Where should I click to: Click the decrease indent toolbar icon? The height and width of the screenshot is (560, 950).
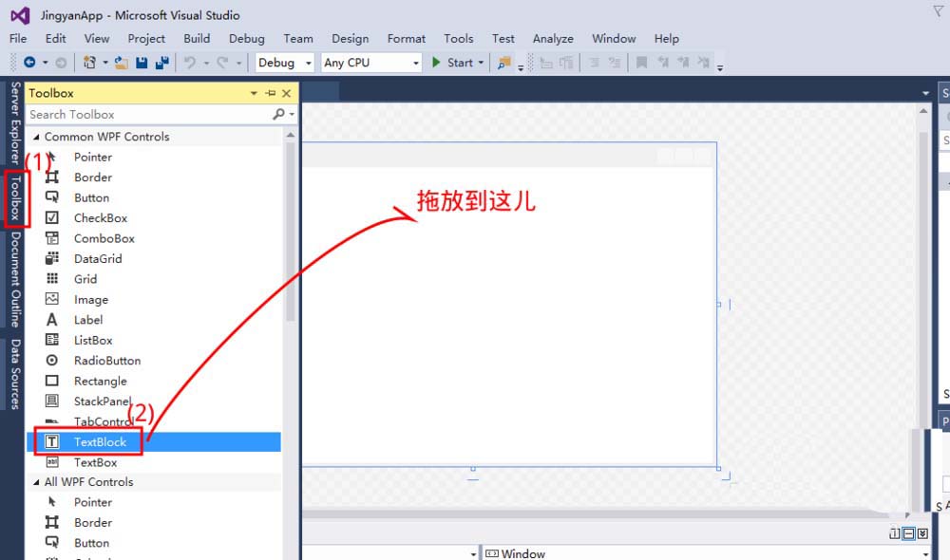tap(595, 63)
